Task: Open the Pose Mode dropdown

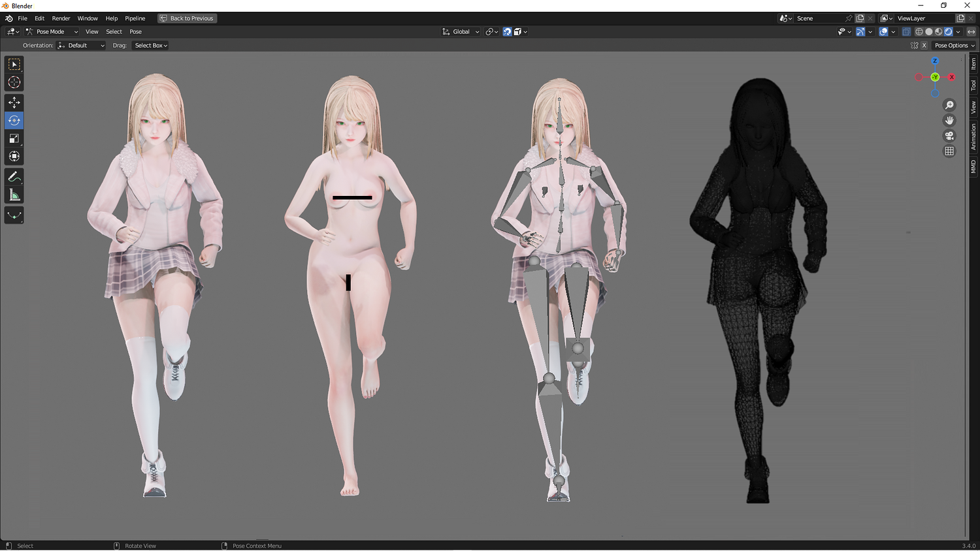Action: point(52,31)
